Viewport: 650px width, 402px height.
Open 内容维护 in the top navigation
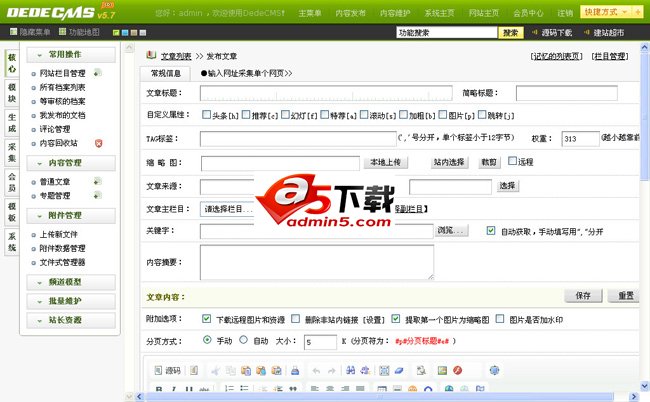tap(395, 13)
